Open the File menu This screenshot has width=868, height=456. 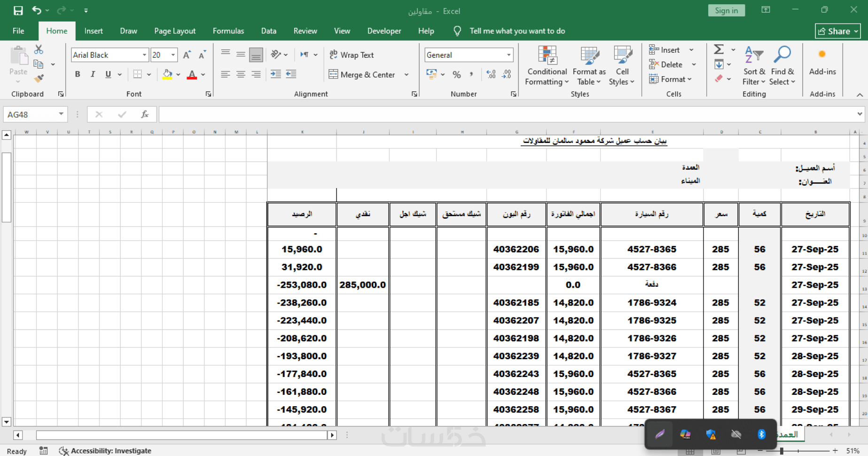(x=18, y=31)
